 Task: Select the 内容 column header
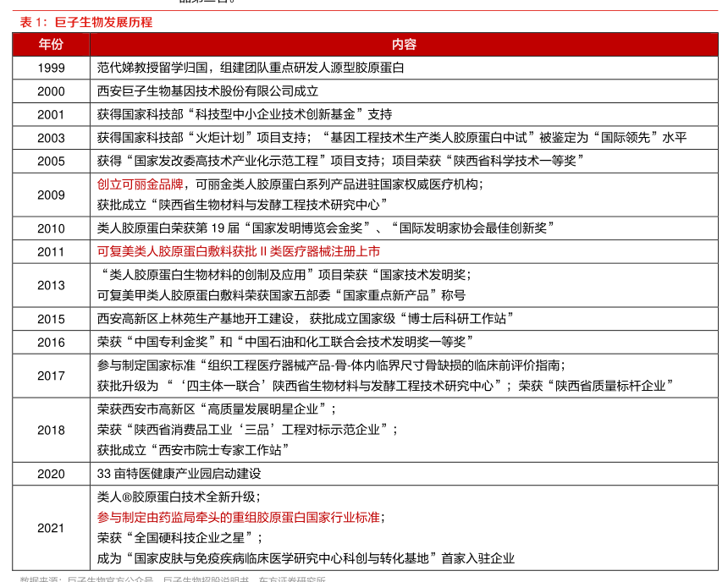pyautogui.click(x=404, y=45)
